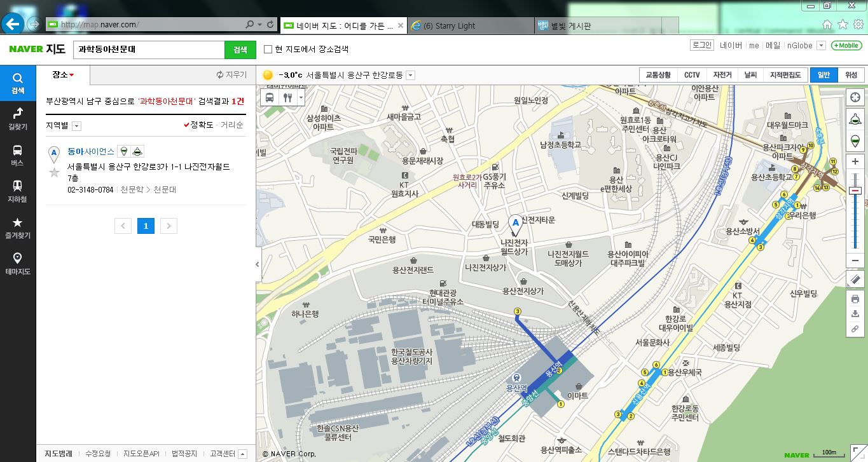Select the 버스 bus sidebar icon
Viewport: 868px width, 462px height.
(x=17, y=154)
